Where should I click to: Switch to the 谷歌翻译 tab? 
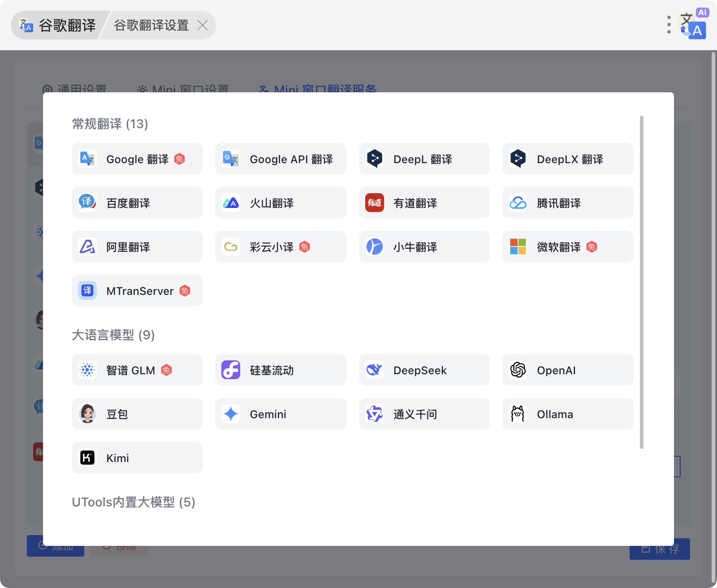58,25
